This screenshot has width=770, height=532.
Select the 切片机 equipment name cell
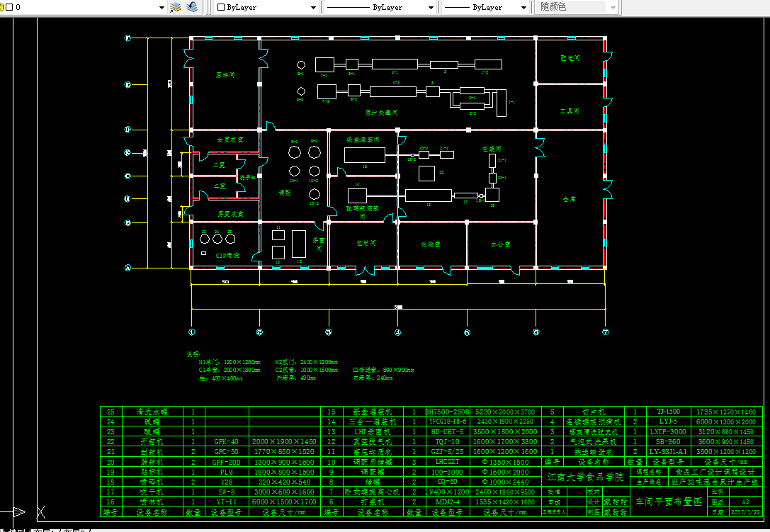click(x=593, y=412)
